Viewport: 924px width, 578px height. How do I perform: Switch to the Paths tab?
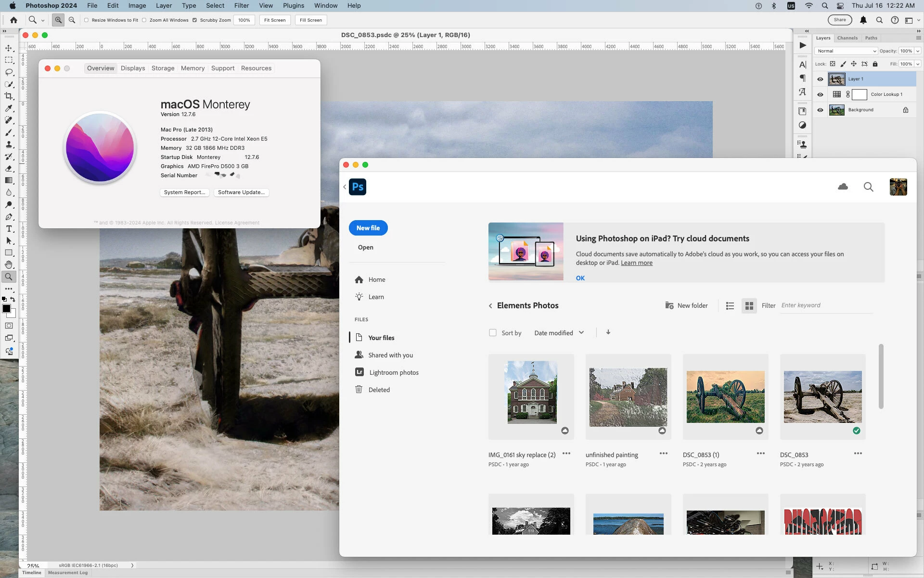[871, 38]
